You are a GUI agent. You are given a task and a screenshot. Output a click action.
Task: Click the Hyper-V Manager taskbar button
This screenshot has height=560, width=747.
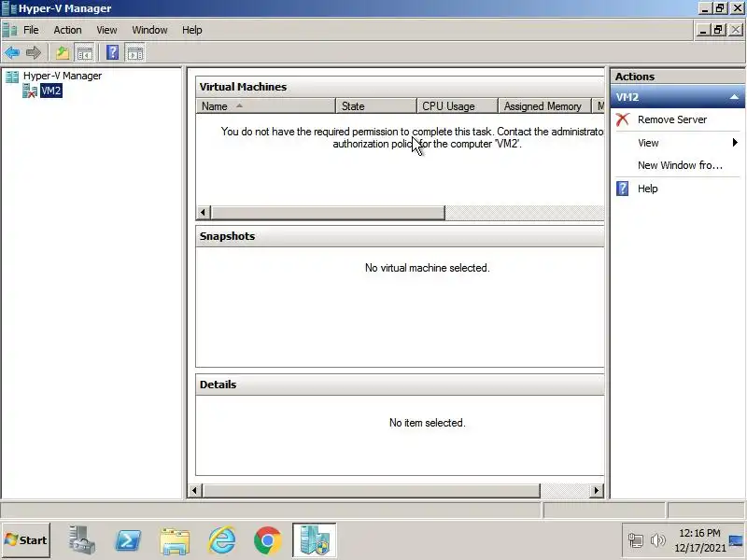point(314,540)
